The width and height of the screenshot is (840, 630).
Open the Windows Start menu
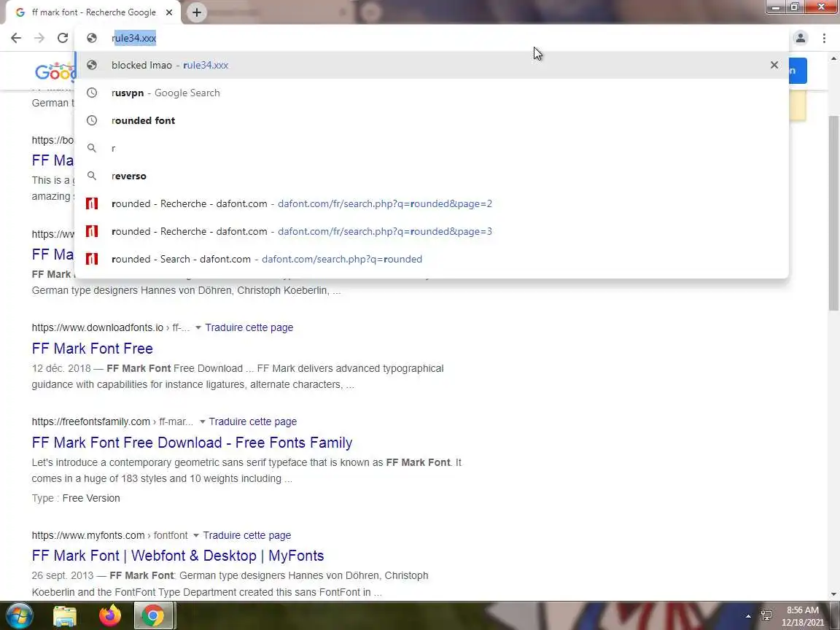click(x=19, y=615)
